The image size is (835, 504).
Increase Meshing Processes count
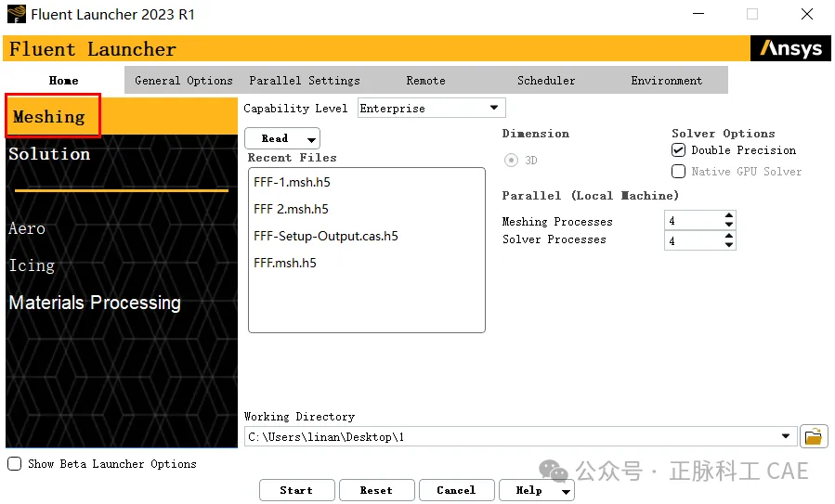[x=729, y=215]
